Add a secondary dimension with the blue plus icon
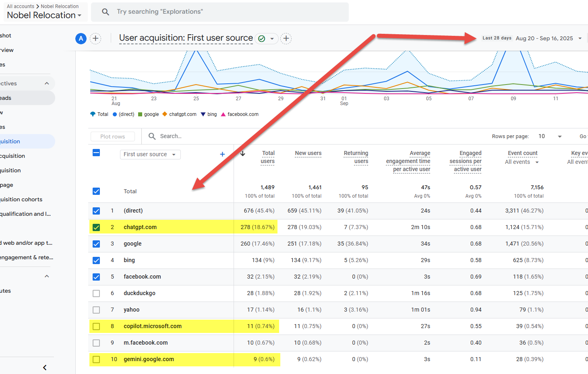The height and width of the screenshot is (374, 588). click(222, 154)
